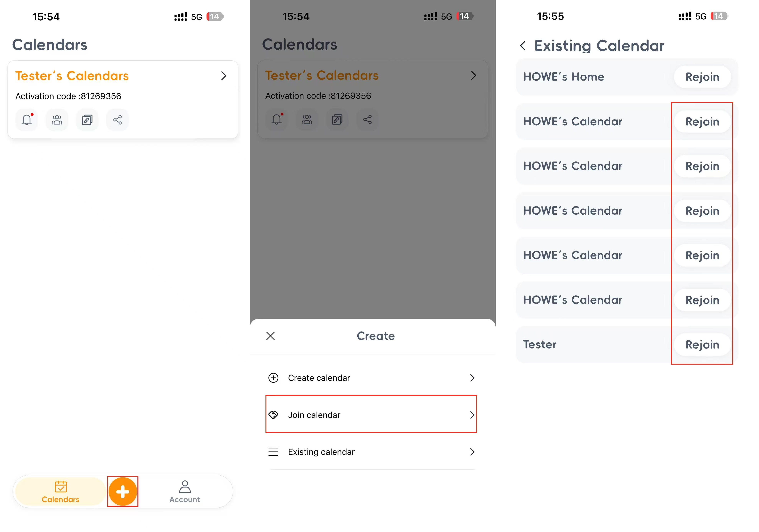Tap the notification bell on the undimmed Calendars screen

tap(27, 120)
